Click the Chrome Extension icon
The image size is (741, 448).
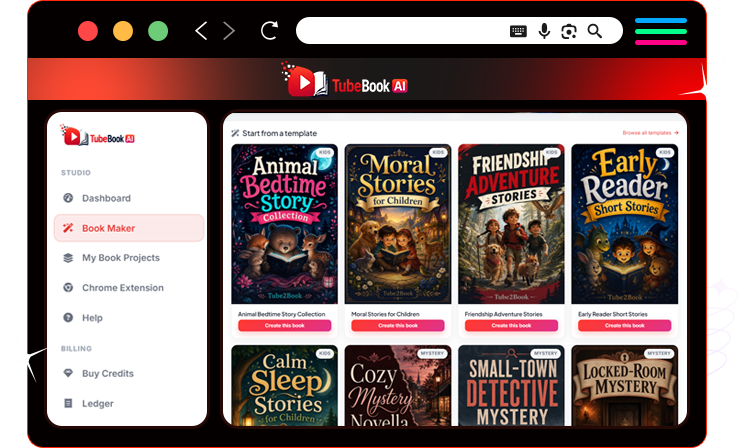[x=68, y=288]
